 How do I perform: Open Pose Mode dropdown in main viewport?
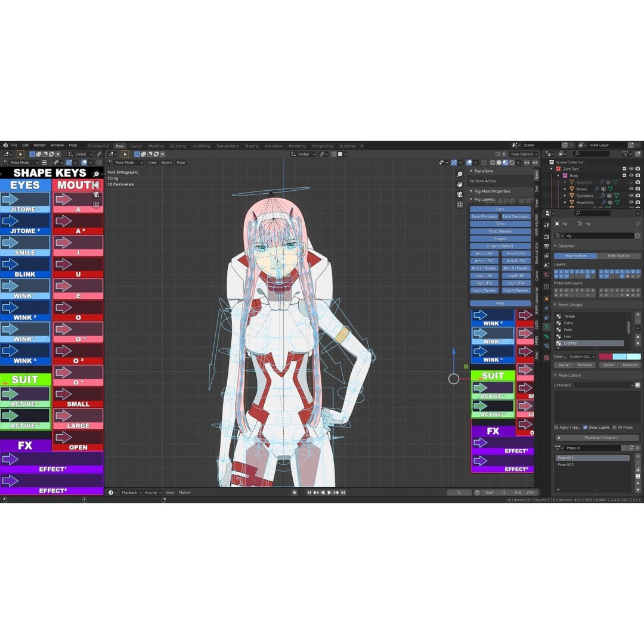tap(126, 163)
